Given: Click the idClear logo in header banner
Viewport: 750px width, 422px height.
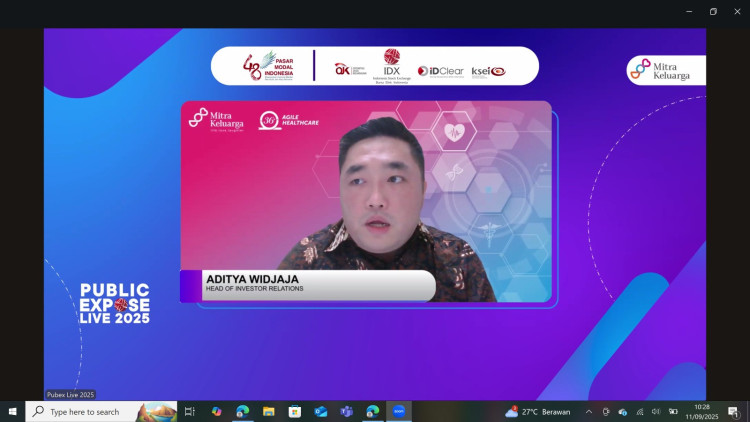Looking at the screenshot, I should [x=441, y=71].
